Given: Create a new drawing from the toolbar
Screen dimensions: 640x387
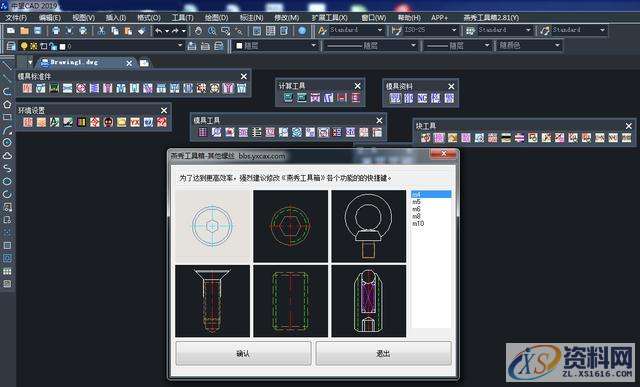Looking at the screenshot, I should tap(11, 31).
